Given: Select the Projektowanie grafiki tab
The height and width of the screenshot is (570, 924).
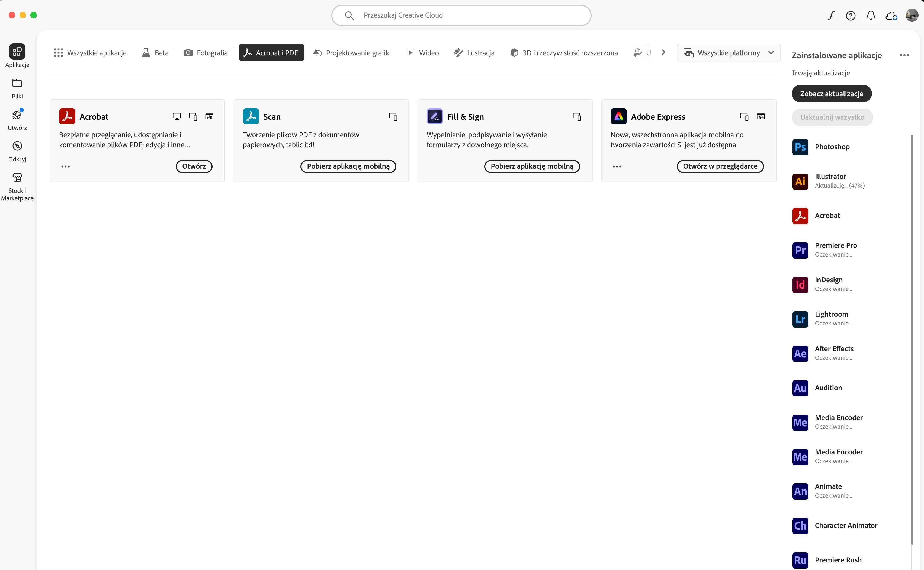Looking at the screenshot, I should [x=352, y=53].
